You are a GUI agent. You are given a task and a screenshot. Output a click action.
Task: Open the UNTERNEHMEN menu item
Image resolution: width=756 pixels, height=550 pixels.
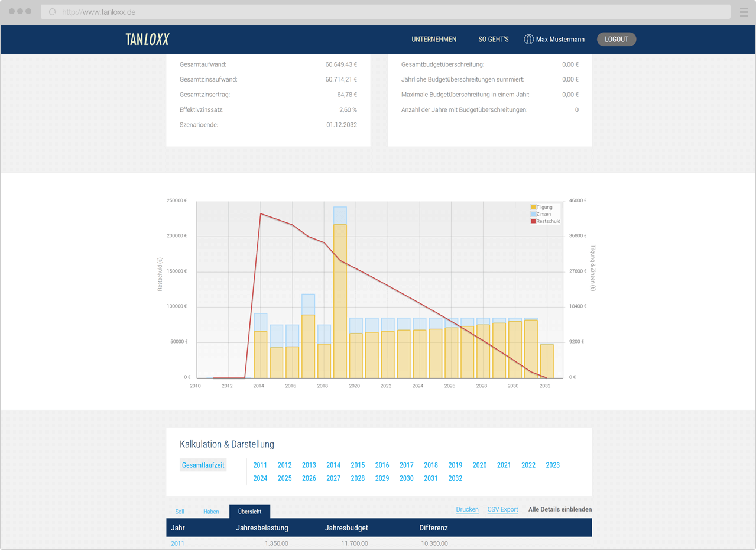click(434, 39)
